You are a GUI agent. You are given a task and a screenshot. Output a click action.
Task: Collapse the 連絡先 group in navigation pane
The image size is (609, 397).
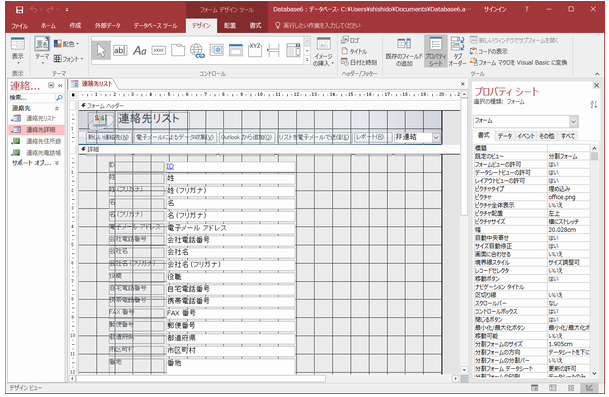pos(57,108)
